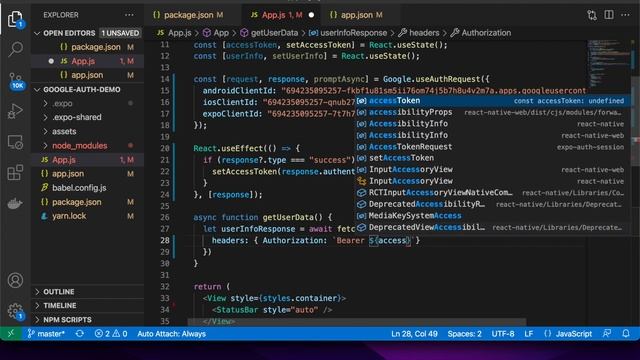Open yarn.lock in the file tree

pos(88,216)
